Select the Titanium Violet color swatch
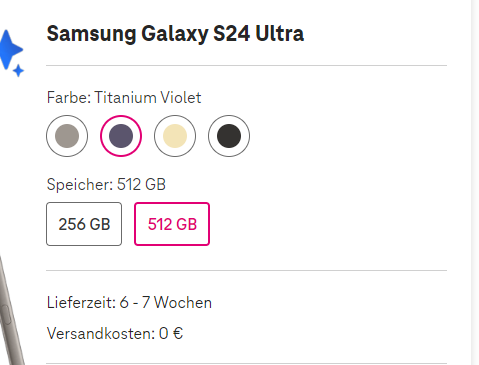Screen dimensions: 479x365 click(121, 136)
